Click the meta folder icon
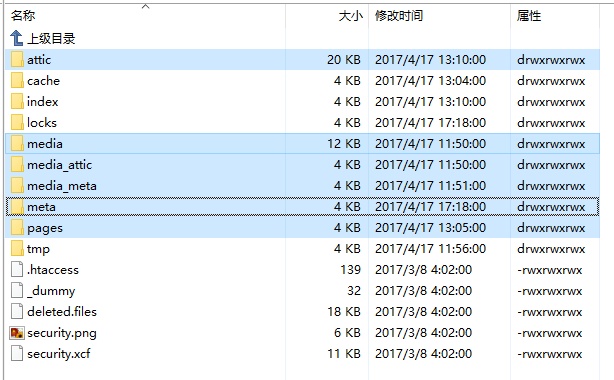This screenshot has height=380, width=614. click(x=17, y=207)
